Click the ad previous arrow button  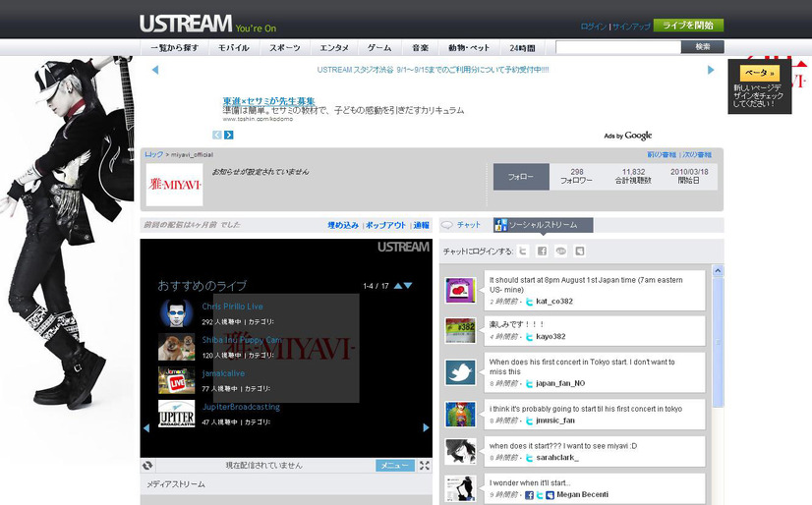217,135
